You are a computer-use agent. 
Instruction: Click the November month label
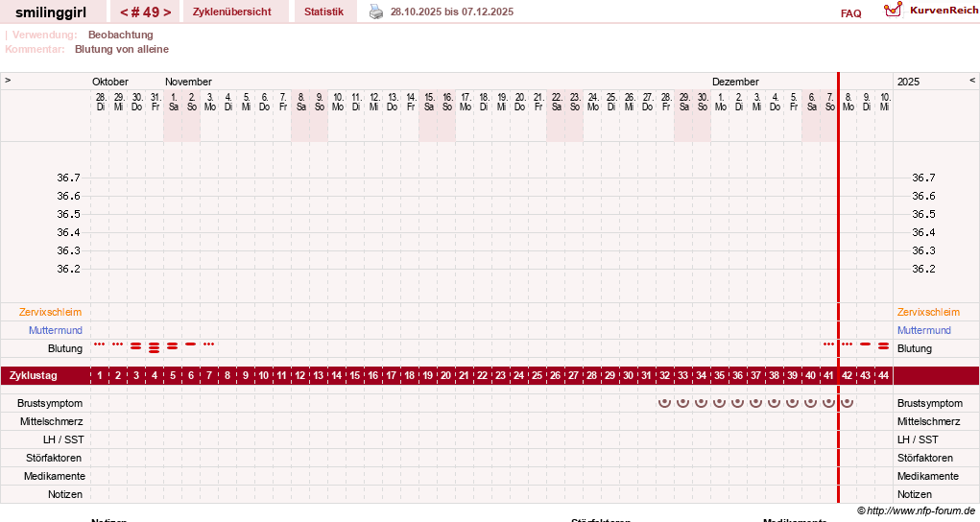tap(188, 82)
